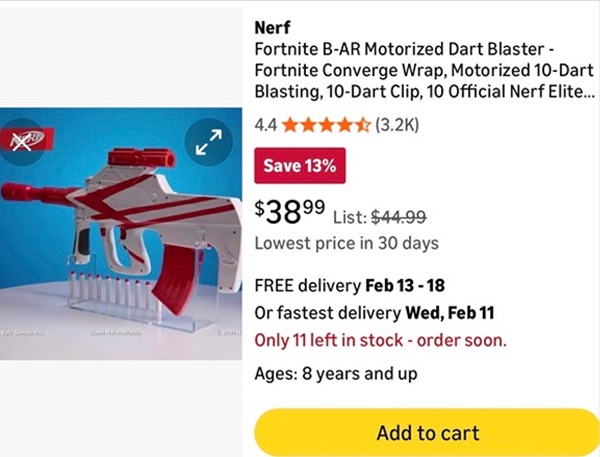Screen dimensions: 600x457
Task: Click the Only 11 left in stock warning
Action: (380, 339)
